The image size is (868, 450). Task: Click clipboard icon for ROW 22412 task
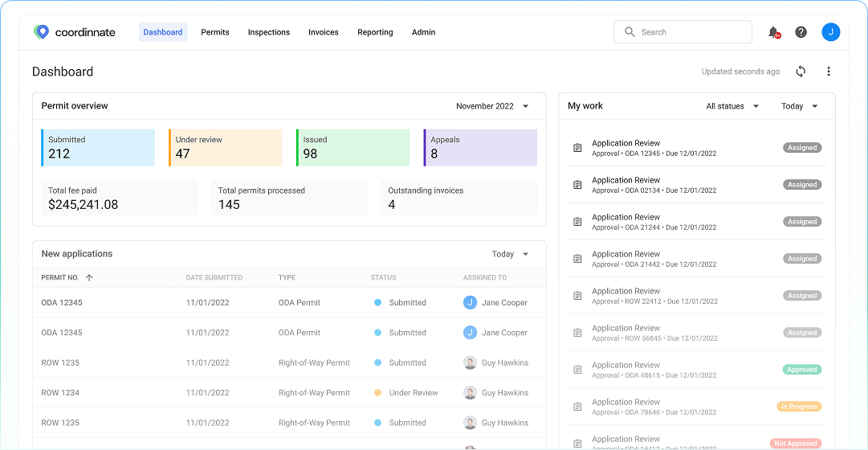577,296
